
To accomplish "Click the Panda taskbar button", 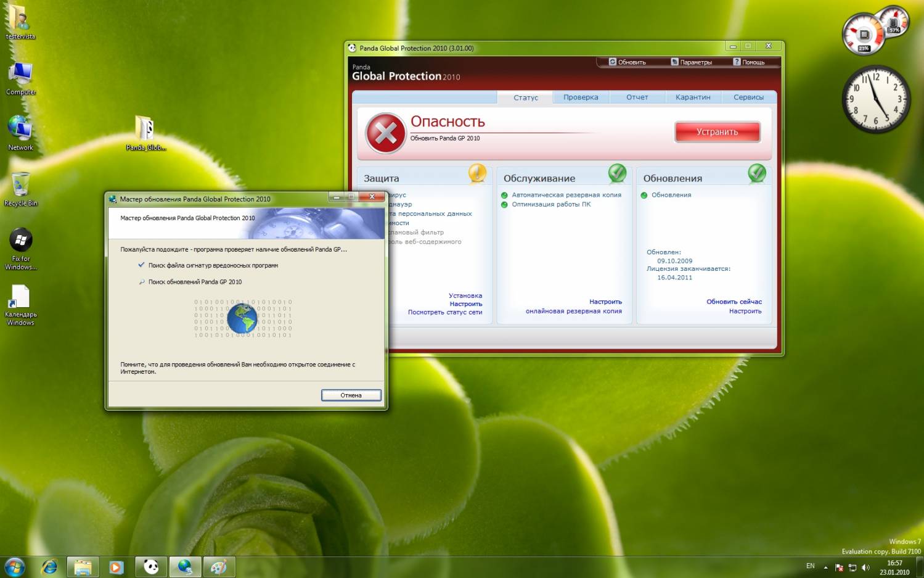I will pyautogui.click(x=150, y=566).
